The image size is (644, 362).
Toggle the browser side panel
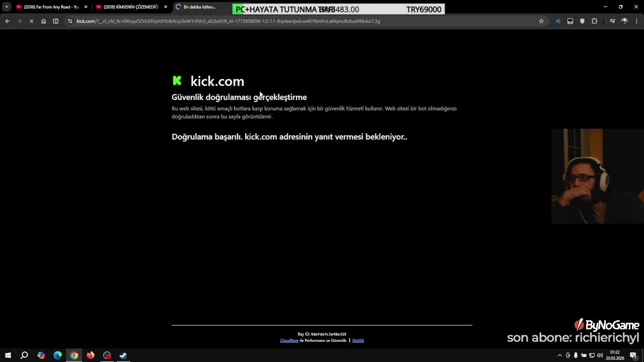click(x=55, y=21)
